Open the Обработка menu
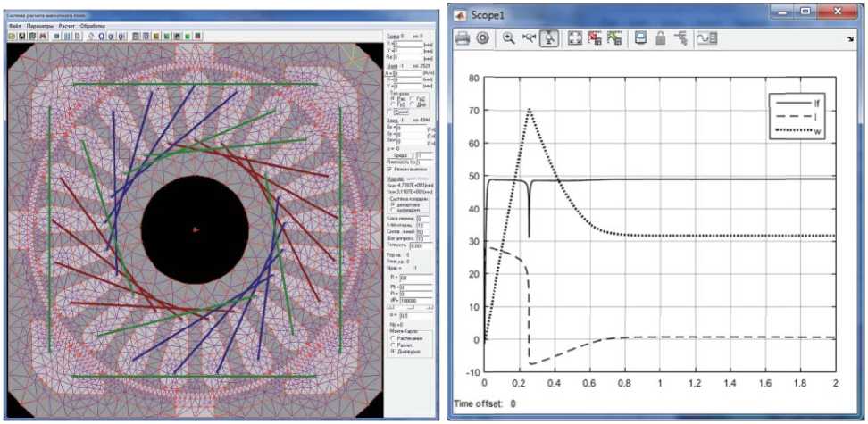 pos(93,26)
